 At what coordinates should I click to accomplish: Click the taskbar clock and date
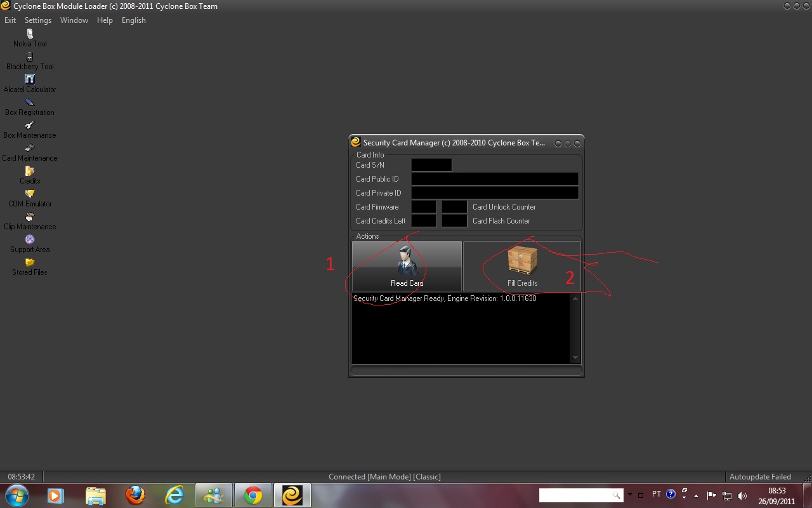[776, 495]
